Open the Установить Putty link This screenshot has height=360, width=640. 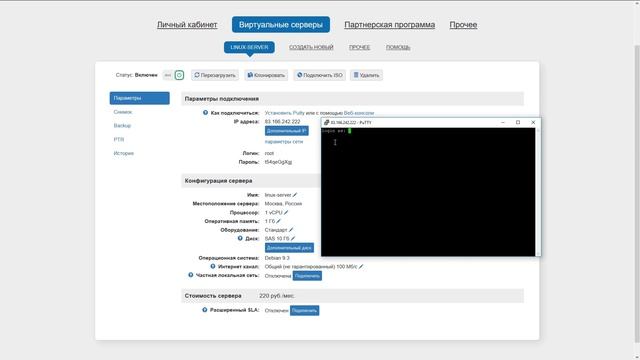click(284, 113)
